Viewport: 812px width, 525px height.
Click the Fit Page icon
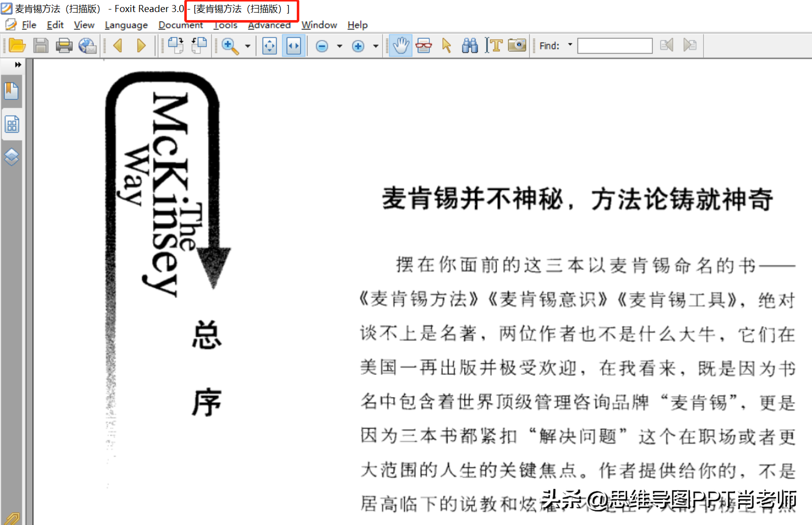(x=270, y=46)
